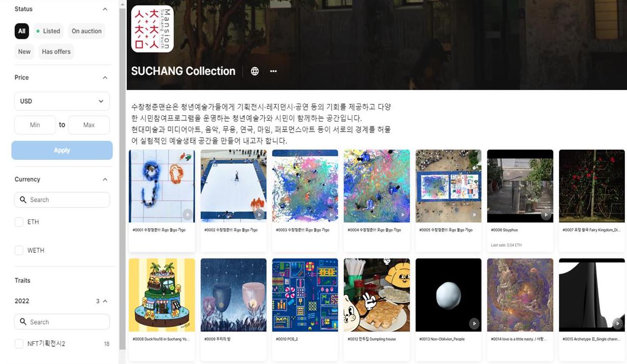Click the Min price input field

click(35, 125)
